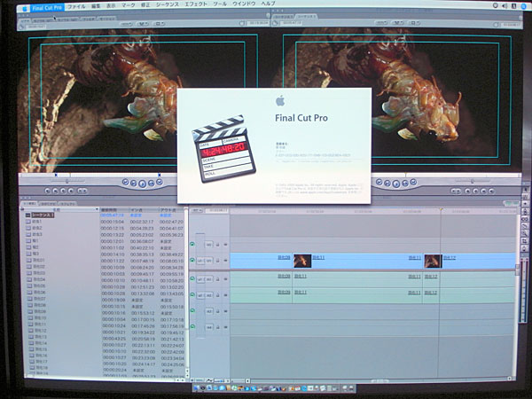Click the Timeline current timecode field

pyautogui.click(x=217, y=210)
